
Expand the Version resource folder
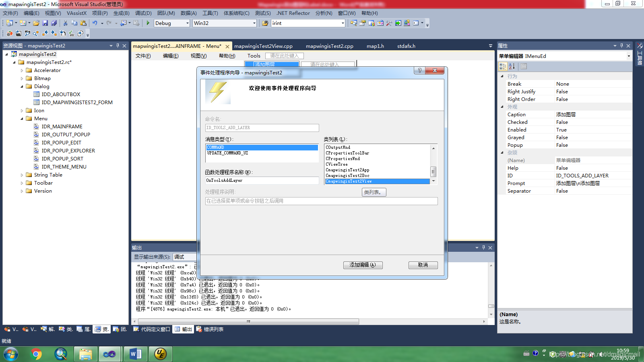point(22,191)
